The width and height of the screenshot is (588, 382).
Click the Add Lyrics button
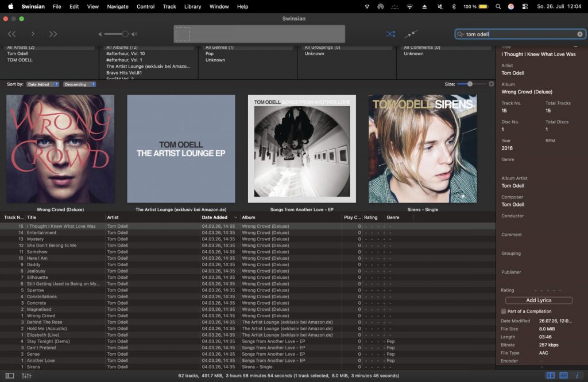(x=539, y=301)
